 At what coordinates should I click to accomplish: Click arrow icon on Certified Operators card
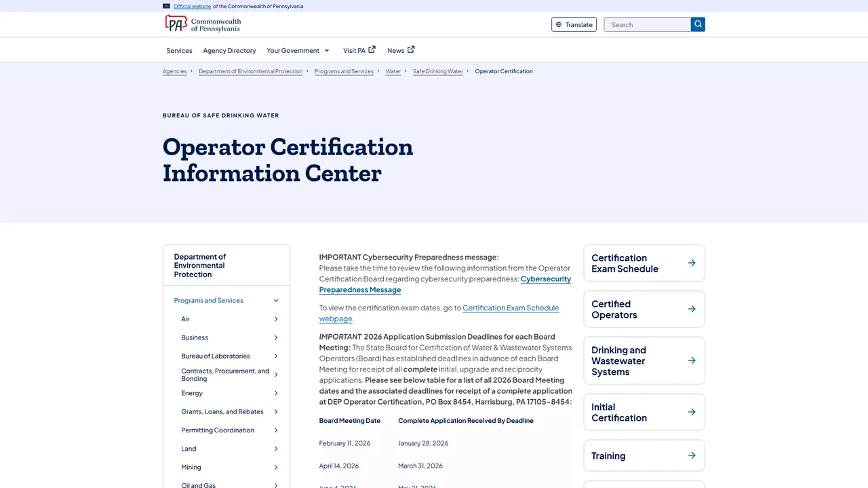tap(692, 309)
